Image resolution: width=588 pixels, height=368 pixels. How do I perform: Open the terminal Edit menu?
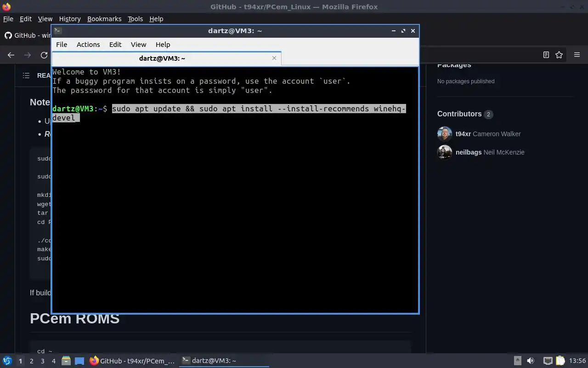[x=115, y=45]
